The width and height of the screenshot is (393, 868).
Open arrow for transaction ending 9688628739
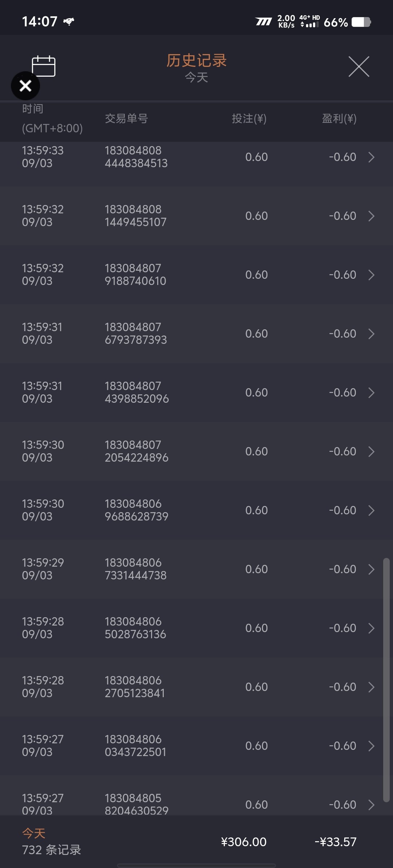click(371, 510)
